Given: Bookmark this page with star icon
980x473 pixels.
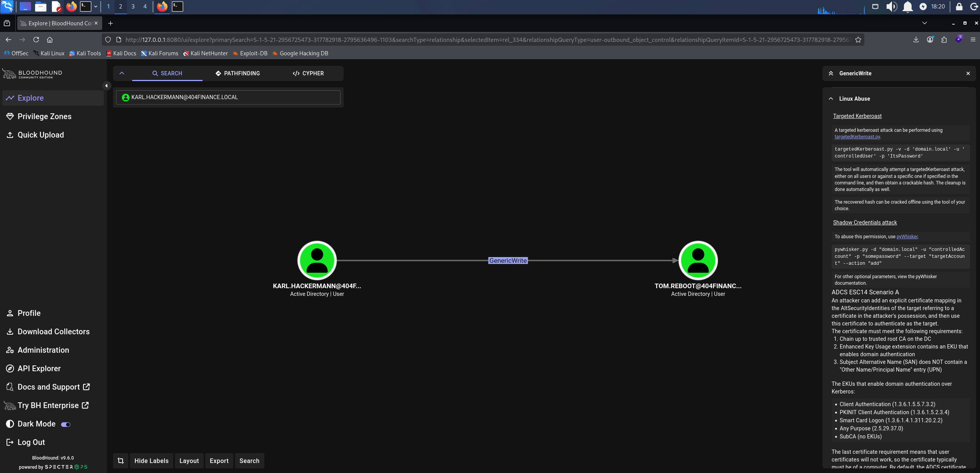Looking at the screenshot, I should [858, 40].
